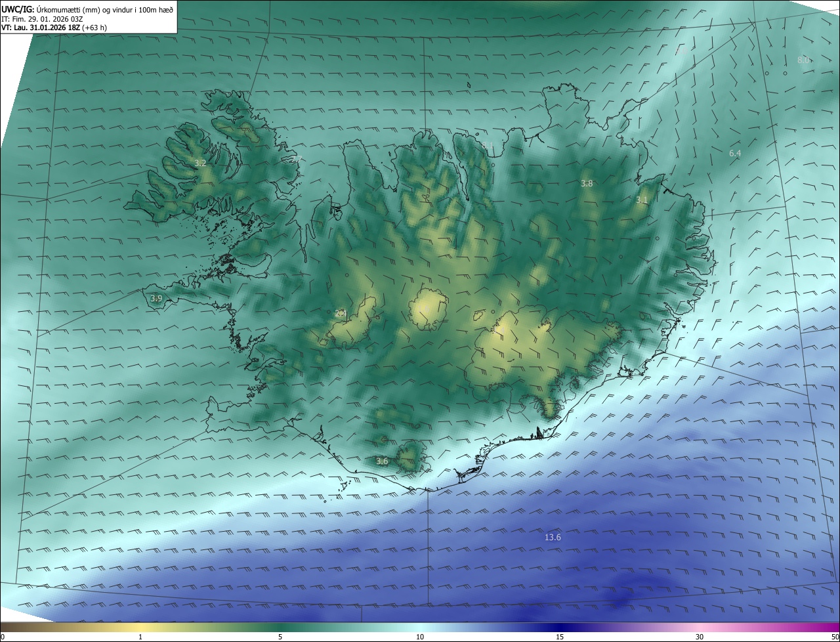Click the "2.7" value east of the Westfjords
This screenshot has width=840, height=642.
[296, 160]
